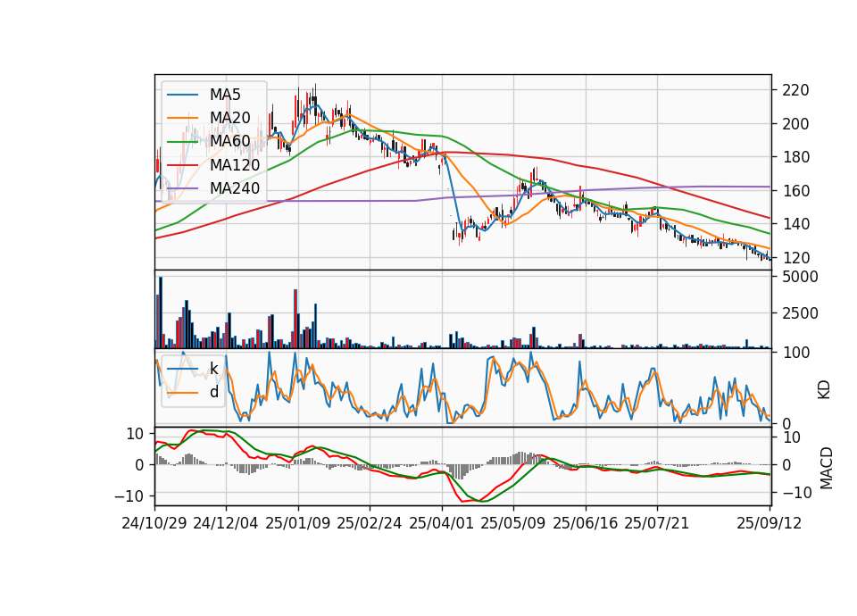
Task: Click the blue MA5 legend line swatch
Action: [x=182, y=95]
